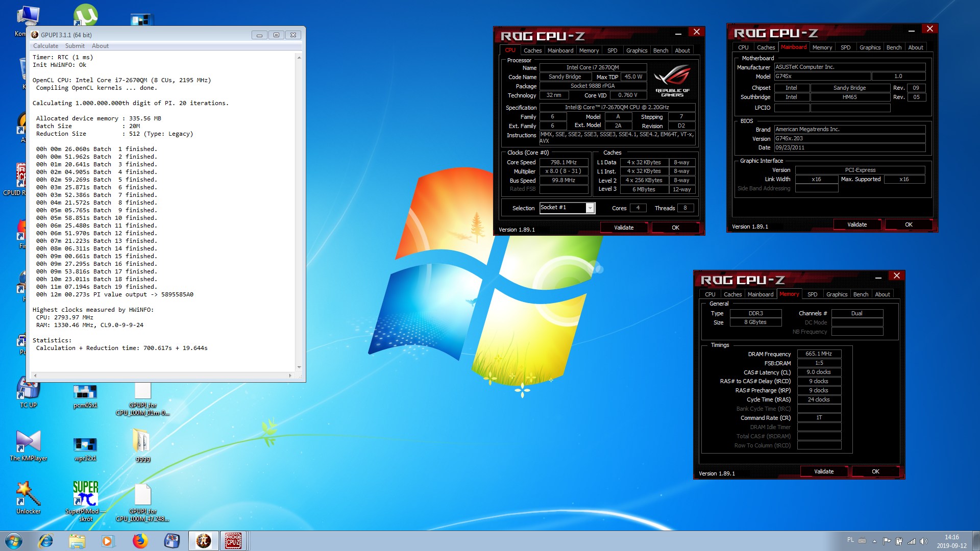This screenshot has height=551, width=980.
Task: Click the DRAM Frequency value 665.1 MHz
Action: click(819, 354)
